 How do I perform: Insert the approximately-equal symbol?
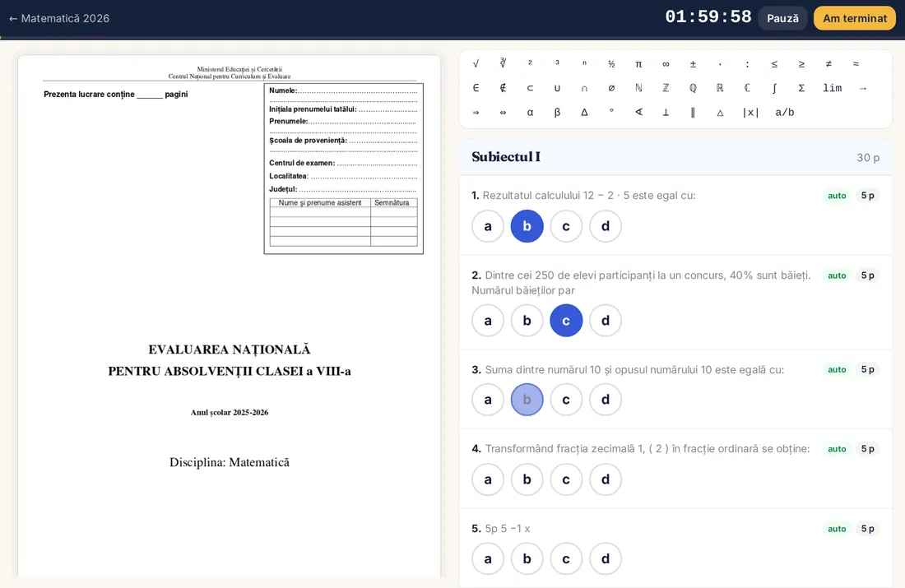(x=856, y=63)
